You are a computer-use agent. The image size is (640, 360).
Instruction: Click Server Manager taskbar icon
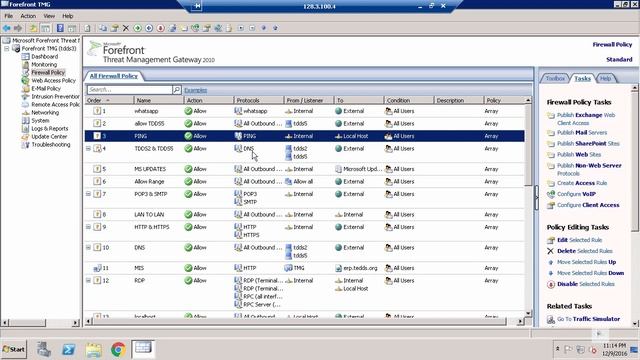pyautogui.click(x=44, y=349)
